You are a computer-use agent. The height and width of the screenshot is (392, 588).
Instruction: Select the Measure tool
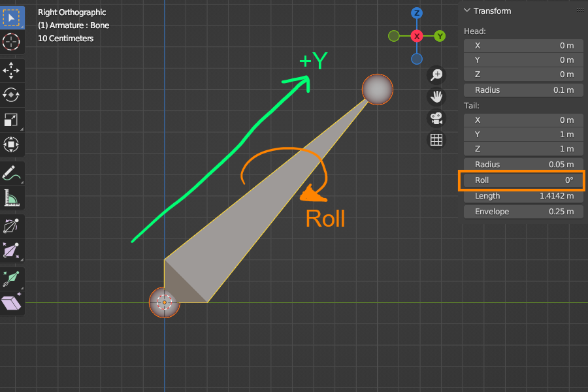click(12, 198)
